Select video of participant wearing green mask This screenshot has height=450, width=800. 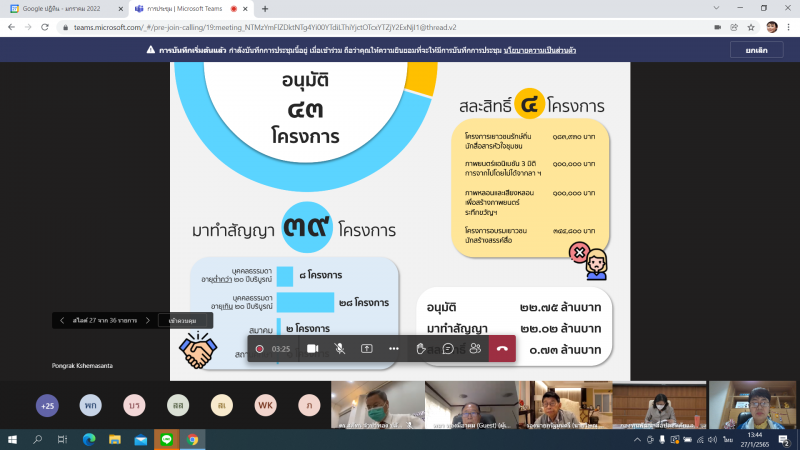pos(378,405)
